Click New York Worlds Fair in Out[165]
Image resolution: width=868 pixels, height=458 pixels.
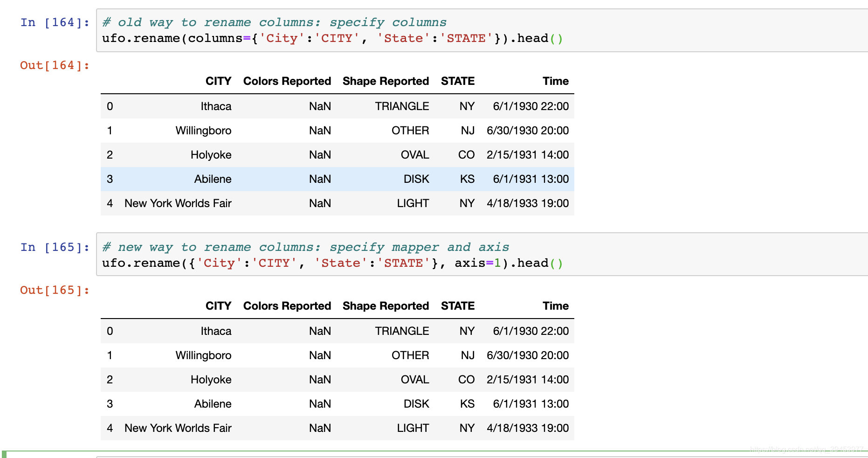pos(178,428)
